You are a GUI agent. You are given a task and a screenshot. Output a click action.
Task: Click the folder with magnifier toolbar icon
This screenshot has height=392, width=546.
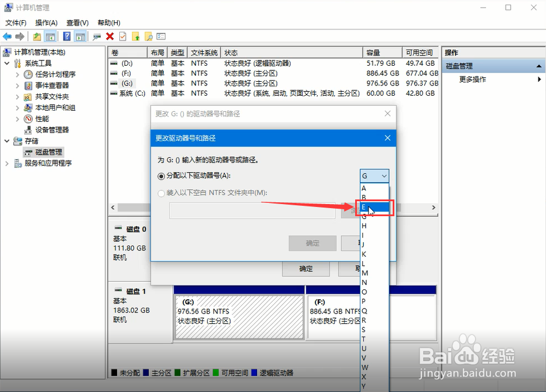pyautogui.click(x=149, y=36)
